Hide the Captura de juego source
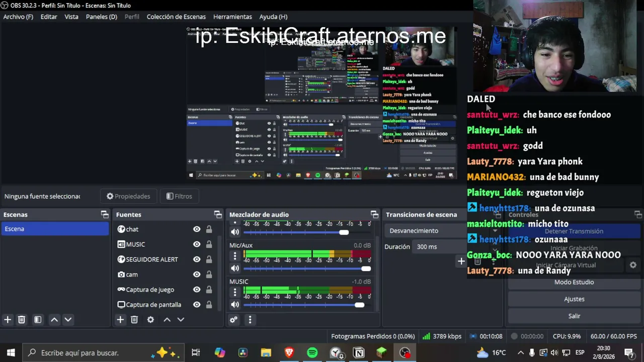644x362 pixels. 197,290
